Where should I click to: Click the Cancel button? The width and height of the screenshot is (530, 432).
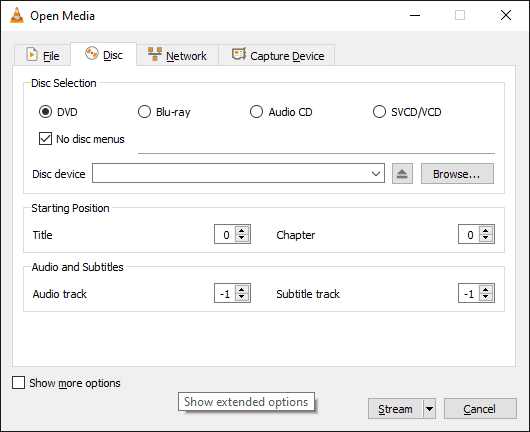(480, 409)
